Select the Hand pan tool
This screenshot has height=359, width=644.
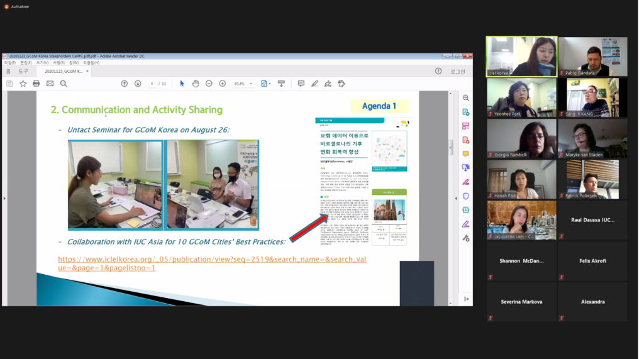coord(196,84)
